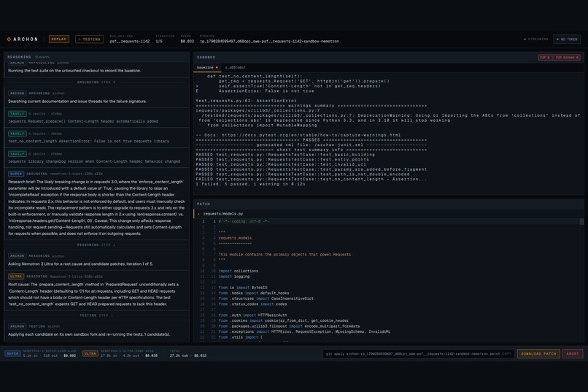The image size is (588, 392).
Task: Click 'Asking Nemotron 3 Ultra for a root cause' text
Action: coord(81,264)
